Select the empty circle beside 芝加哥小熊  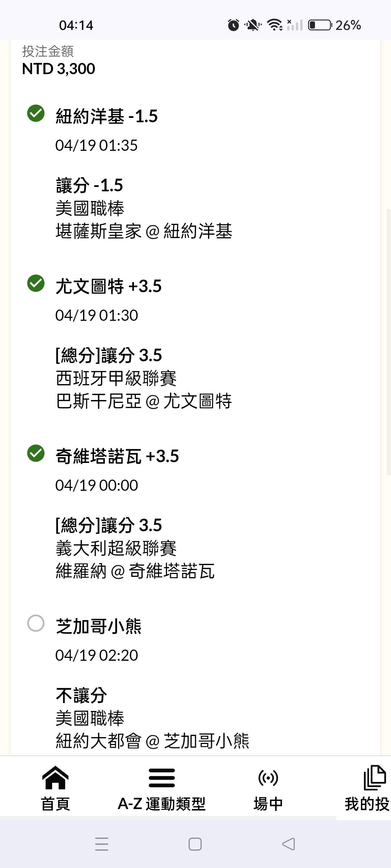coord(36,623)
